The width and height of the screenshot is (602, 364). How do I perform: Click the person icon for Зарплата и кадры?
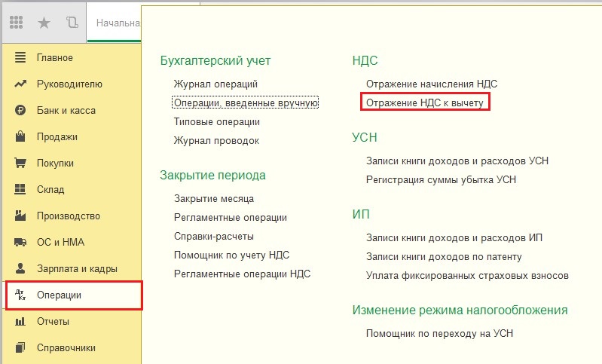point(20,268)
